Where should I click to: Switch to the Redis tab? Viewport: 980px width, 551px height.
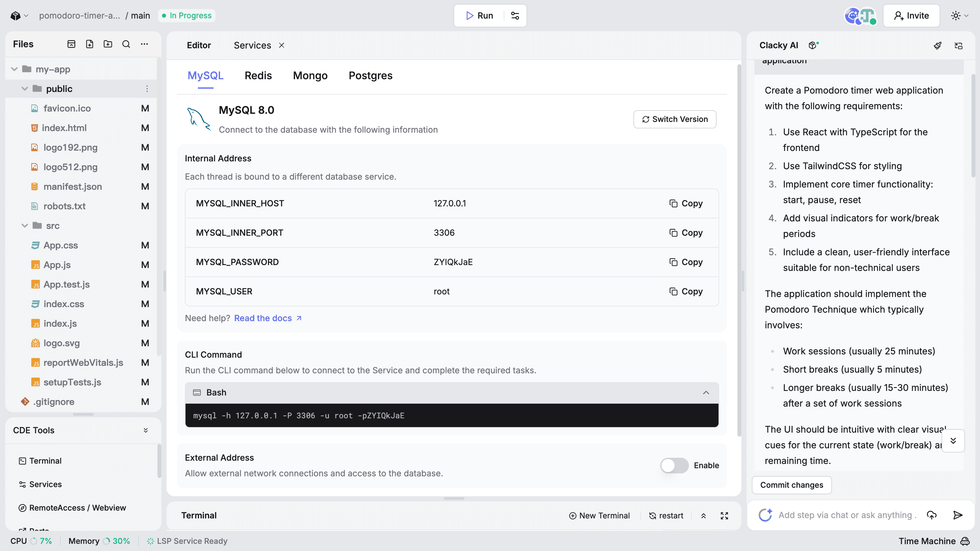[258, 75]
